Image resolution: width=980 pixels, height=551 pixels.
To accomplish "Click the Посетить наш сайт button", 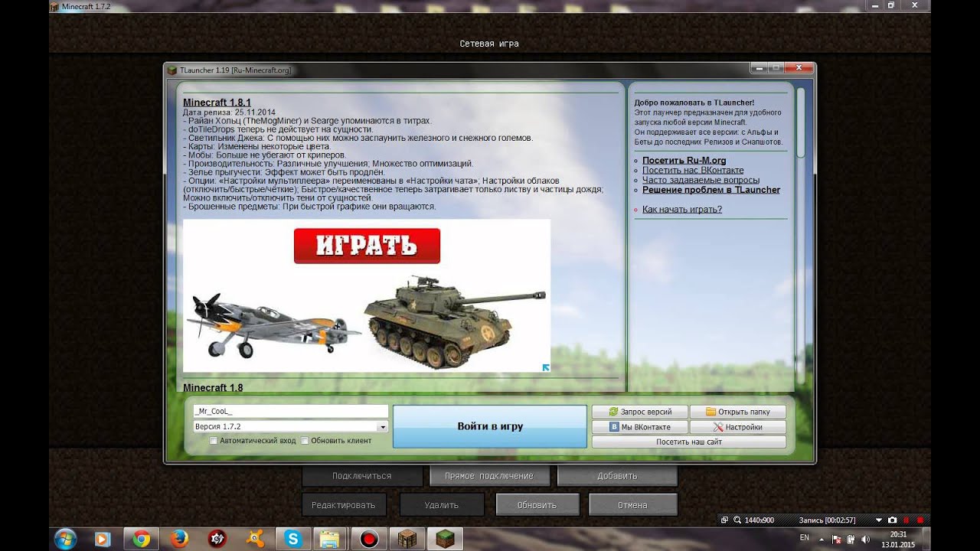I will point(689,442).
